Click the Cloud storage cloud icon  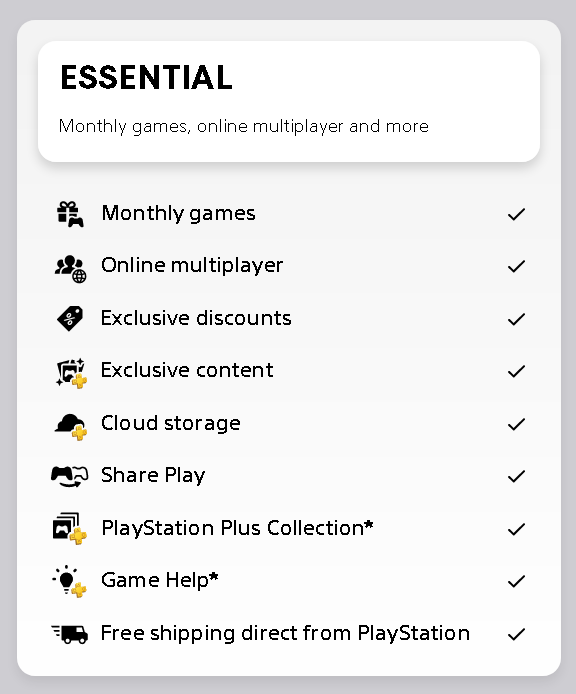(x=70, y=427)
